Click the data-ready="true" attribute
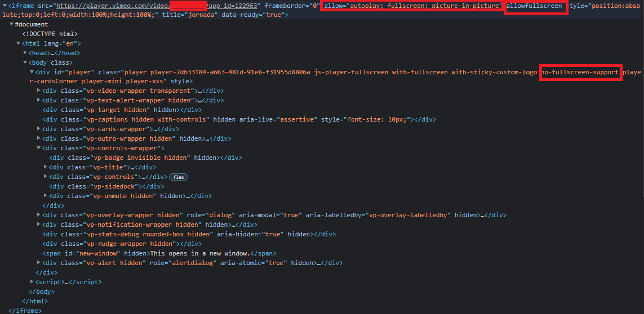 253,15
